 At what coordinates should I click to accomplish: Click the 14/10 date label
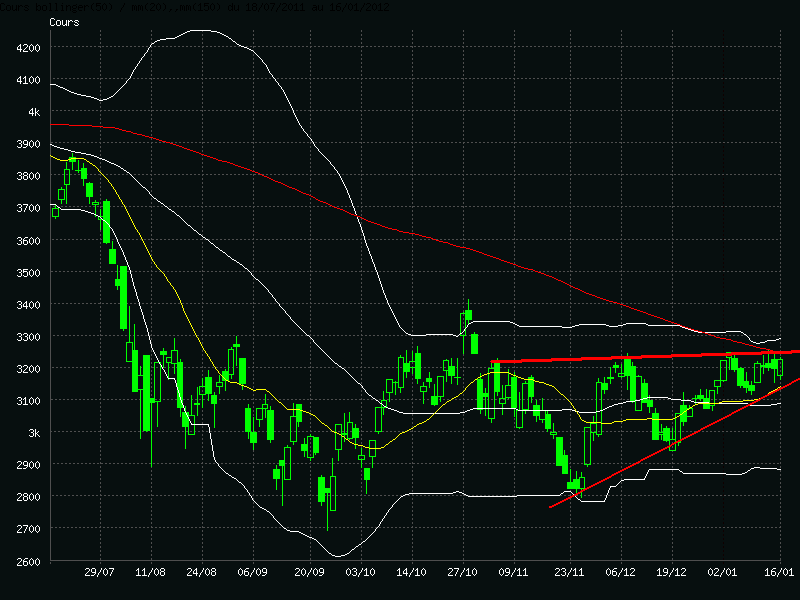coord(412,573)
